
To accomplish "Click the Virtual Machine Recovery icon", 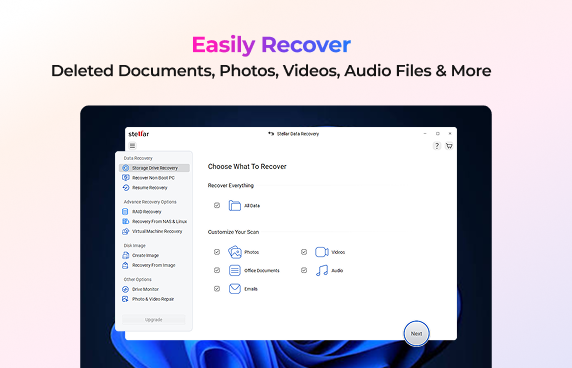I will pos(125,231).
